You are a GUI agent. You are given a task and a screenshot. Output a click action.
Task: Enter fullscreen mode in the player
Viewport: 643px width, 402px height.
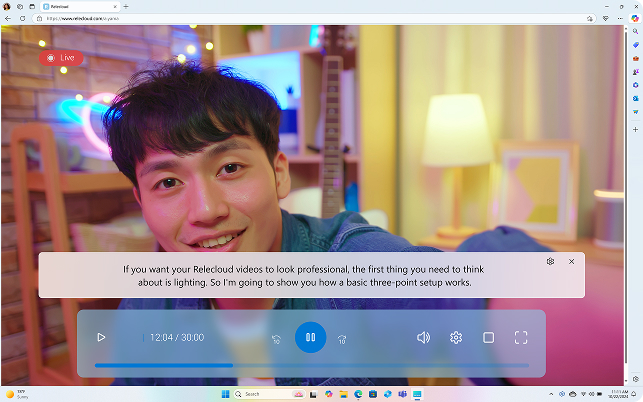[521, 337]
